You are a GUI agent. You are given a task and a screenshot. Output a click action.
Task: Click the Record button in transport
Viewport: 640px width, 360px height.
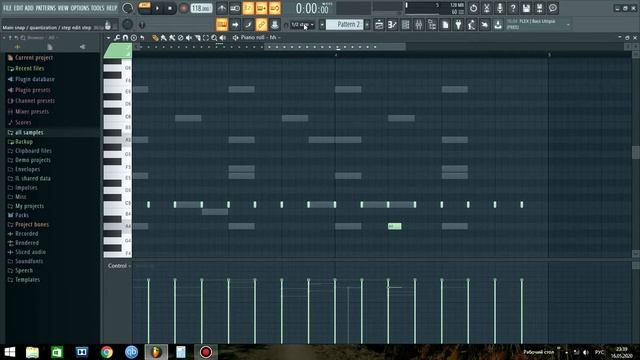tap(184, 8)
